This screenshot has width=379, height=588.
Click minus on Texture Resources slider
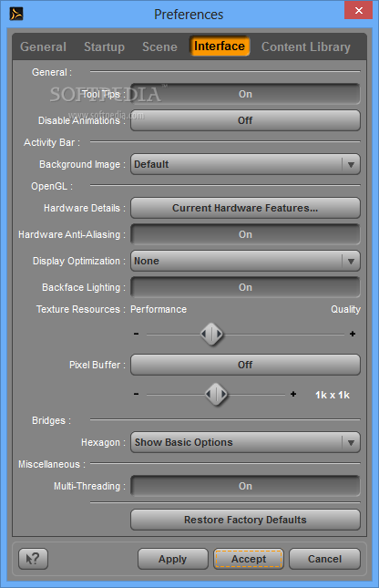136,334
